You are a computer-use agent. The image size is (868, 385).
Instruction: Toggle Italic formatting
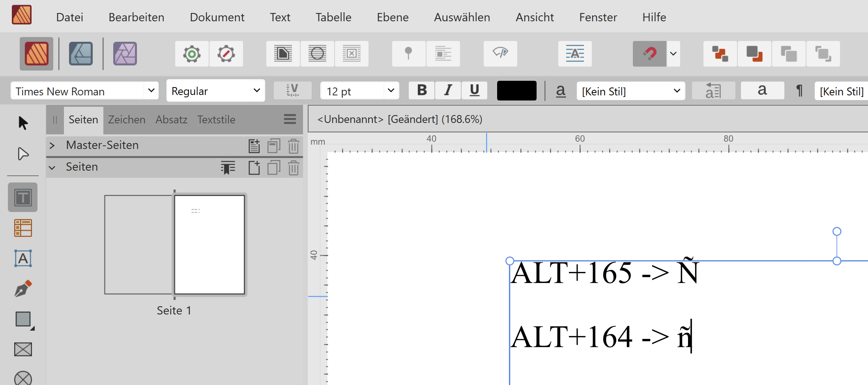448,91
